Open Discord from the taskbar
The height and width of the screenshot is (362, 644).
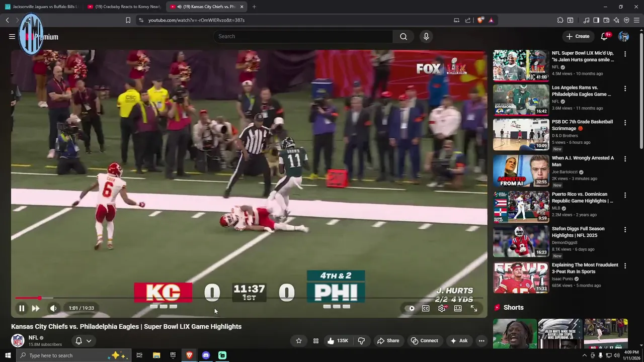point(206,355)
